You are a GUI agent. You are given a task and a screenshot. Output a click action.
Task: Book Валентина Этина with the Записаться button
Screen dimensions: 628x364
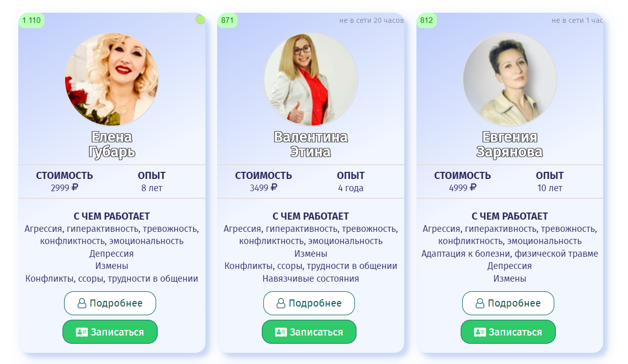pos(309,332)
